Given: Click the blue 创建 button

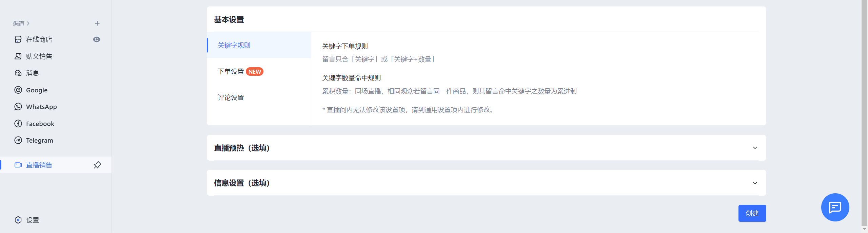Looking at the screenshot, I should 752,213.
